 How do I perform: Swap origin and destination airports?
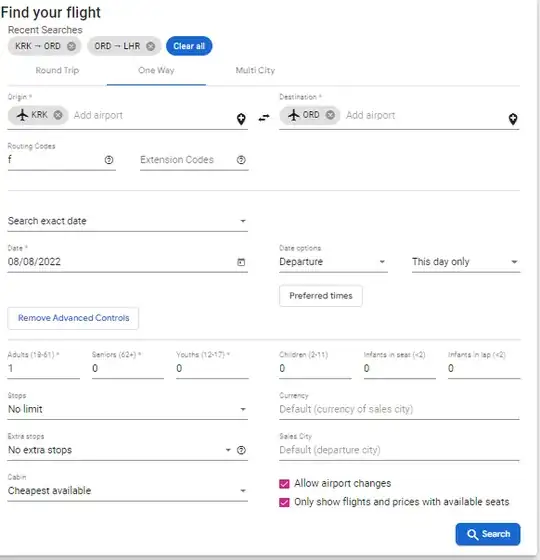tap(264, 118)
